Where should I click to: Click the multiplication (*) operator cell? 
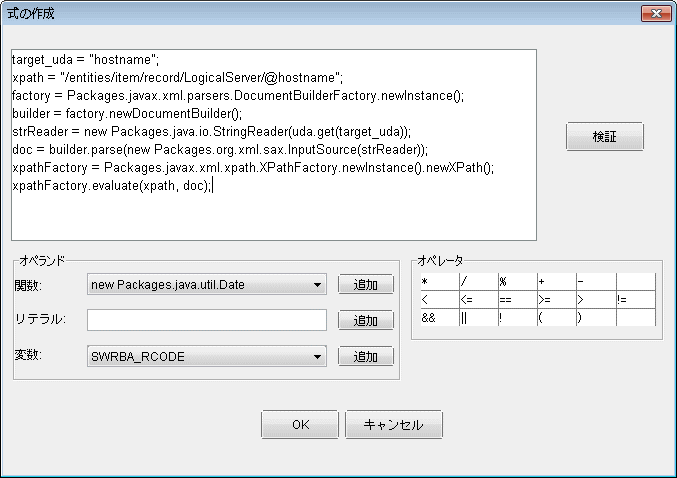click(440, 282)
